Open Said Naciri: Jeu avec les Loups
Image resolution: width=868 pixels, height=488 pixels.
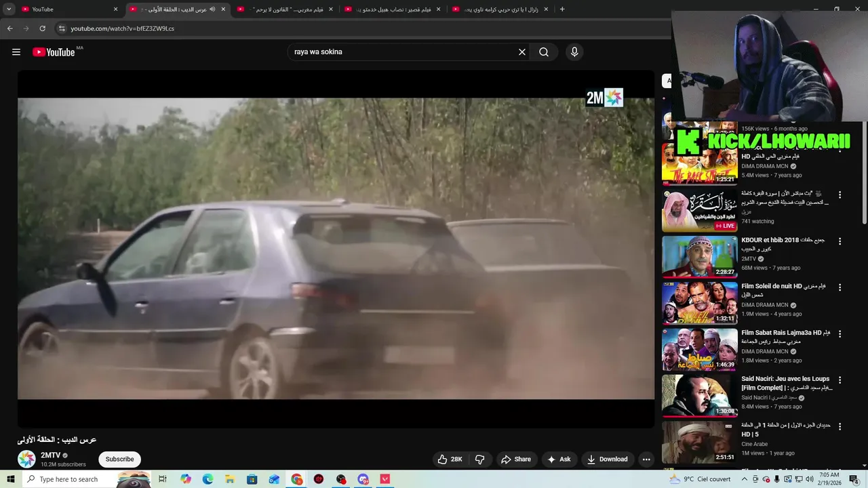(x=786, y=383)
